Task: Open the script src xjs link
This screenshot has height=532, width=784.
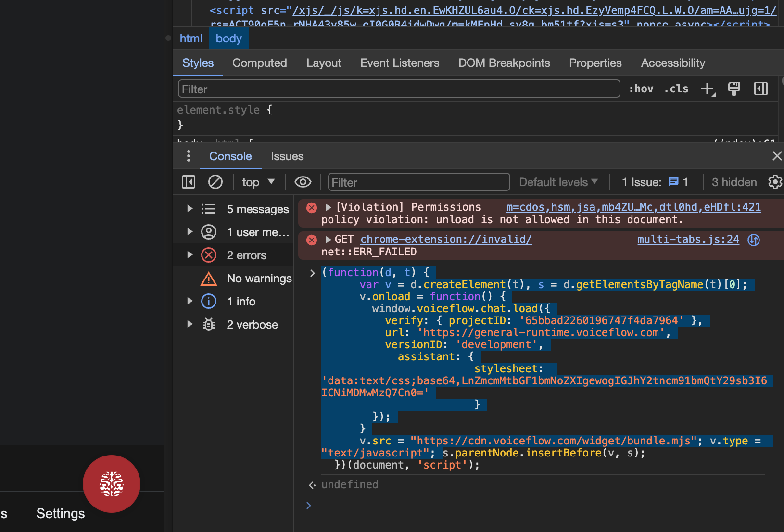Action: pyautogui.click(x=534, y=11)
